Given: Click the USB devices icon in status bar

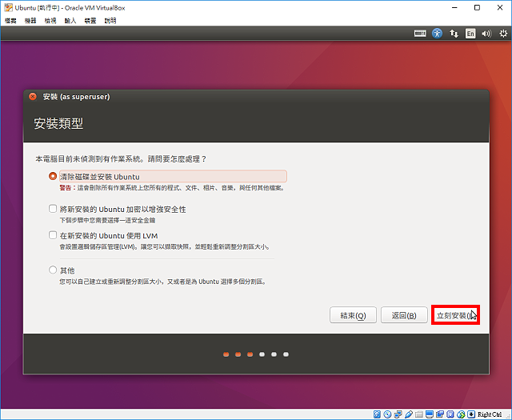Looking at the screenshot, I should point(409,414).
